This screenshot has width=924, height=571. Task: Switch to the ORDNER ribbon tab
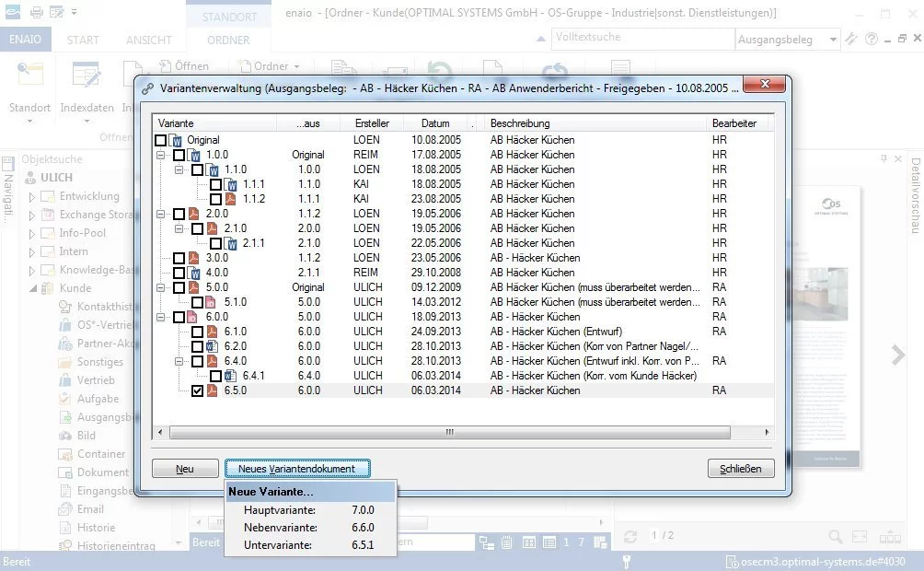[228, 41]
